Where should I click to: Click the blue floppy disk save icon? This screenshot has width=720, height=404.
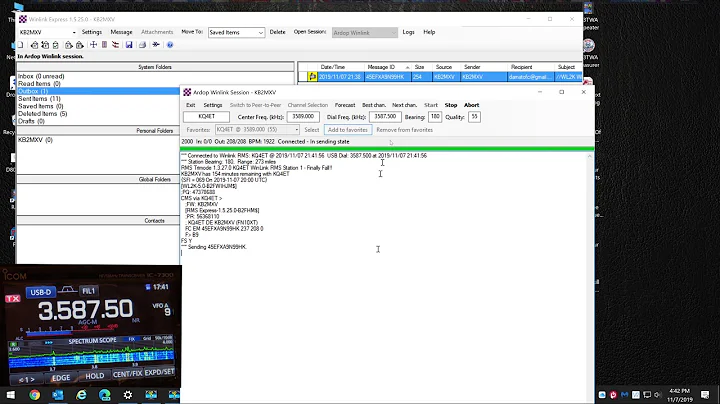coord(129,45)
